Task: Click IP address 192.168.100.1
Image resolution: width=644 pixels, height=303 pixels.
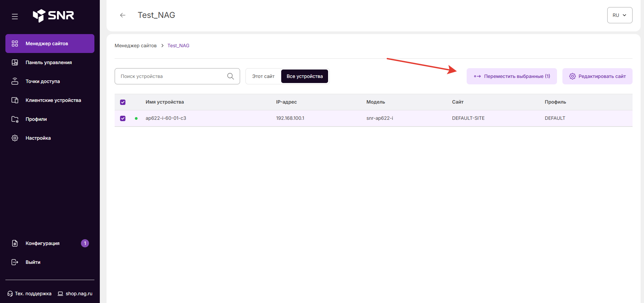Action: click(290, 118)
